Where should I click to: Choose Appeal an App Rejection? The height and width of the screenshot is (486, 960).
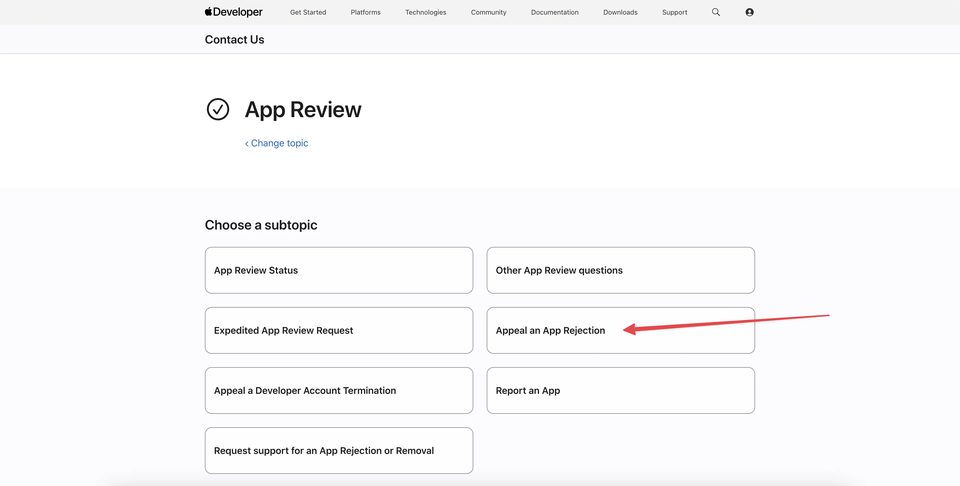tap(621, 331)
